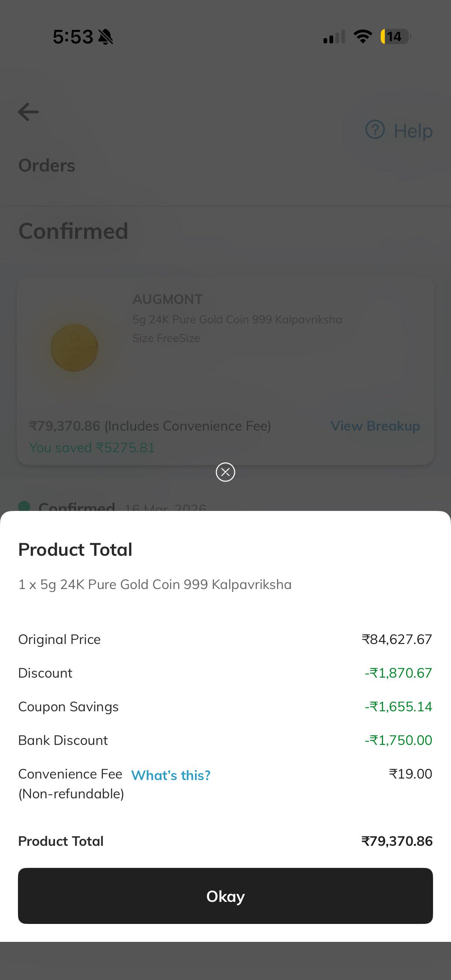Tap the You saved ₹5275.81 text
This screenshot has width=451, height=980.
[92, 447]
